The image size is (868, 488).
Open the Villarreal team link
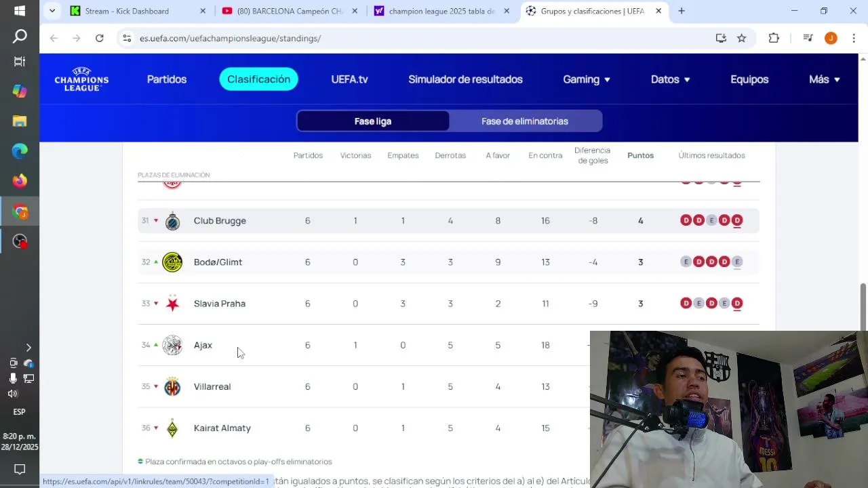[x=212, y=386]
